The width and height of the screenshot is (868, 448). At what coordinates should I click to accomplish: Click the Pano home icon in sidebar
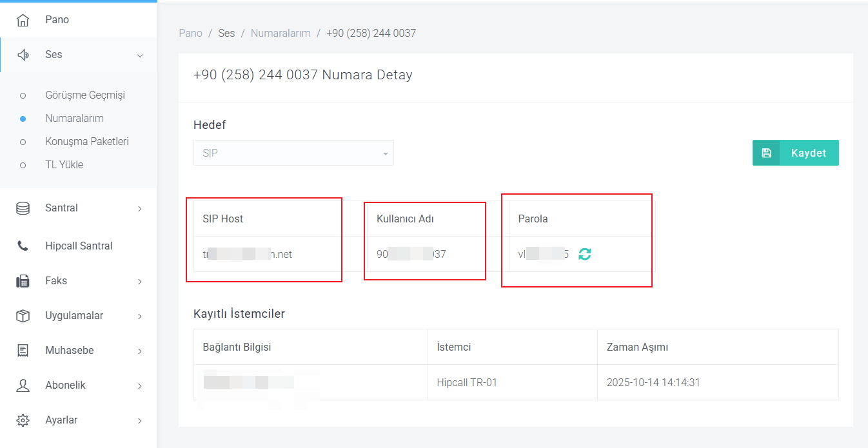point(23,20)
